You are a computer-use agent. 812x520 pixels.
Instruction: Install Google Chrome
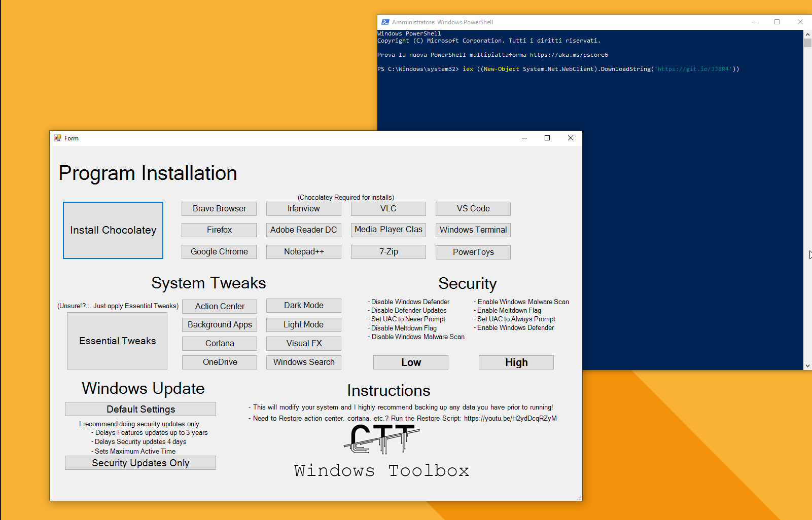[x=219, y=251]
